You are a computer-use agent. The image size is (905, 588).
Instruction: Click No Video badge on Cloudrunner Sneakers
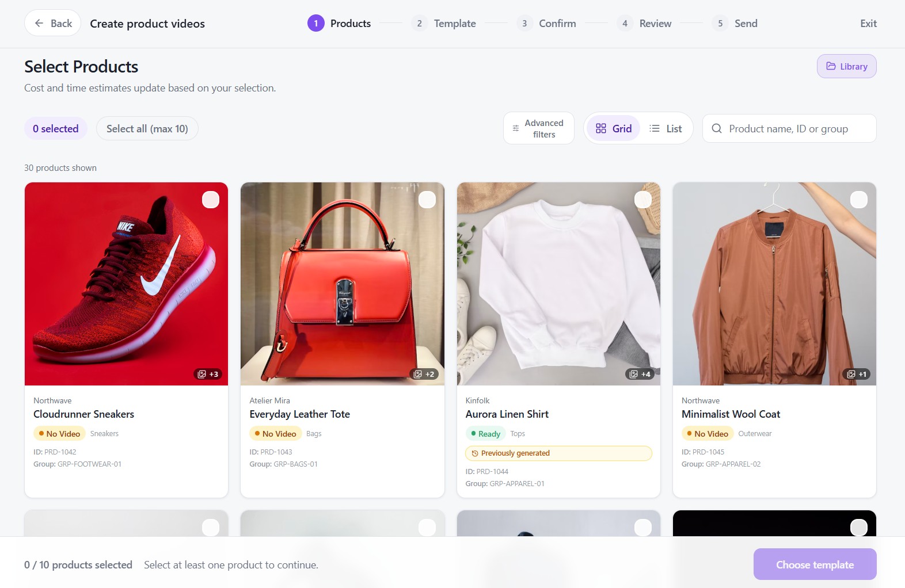point(59,434)
